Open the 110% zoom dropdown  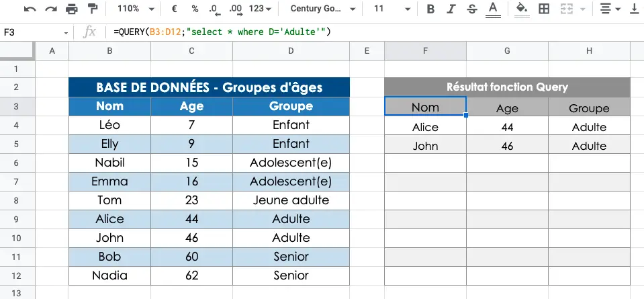tap(136, 9)
